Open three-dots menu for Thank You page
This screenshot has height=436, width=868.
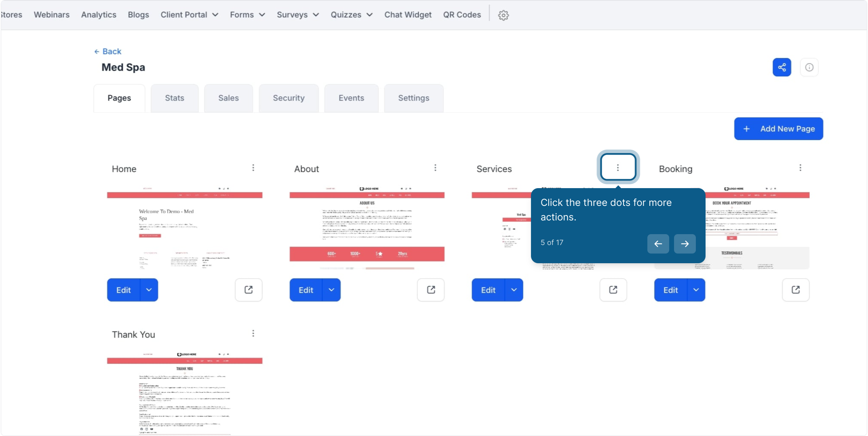[253, 333]
